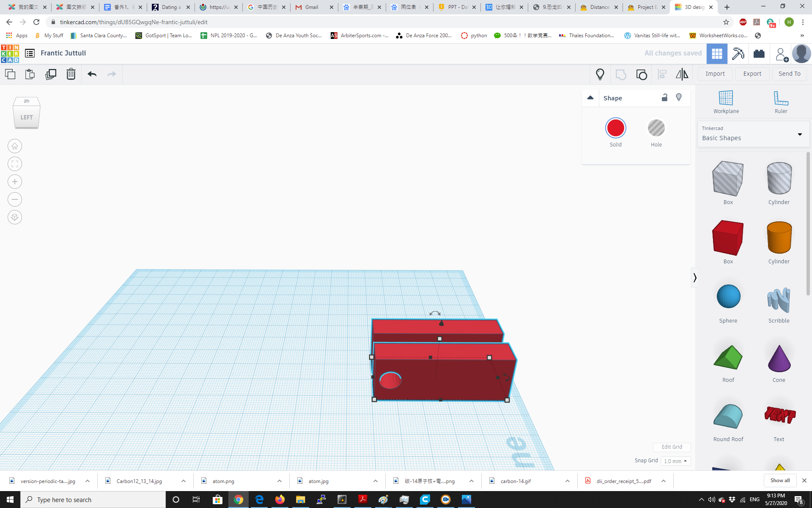812x508 pixels.
Task: Pick the blue Sphere shape
Action: pos(728,296)
